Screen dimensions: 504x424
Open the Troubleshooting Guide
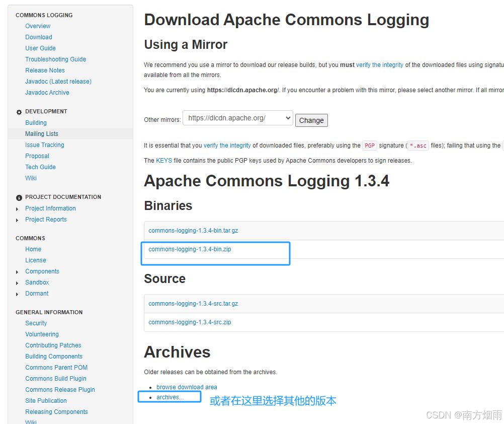click(x=55, y=59)
